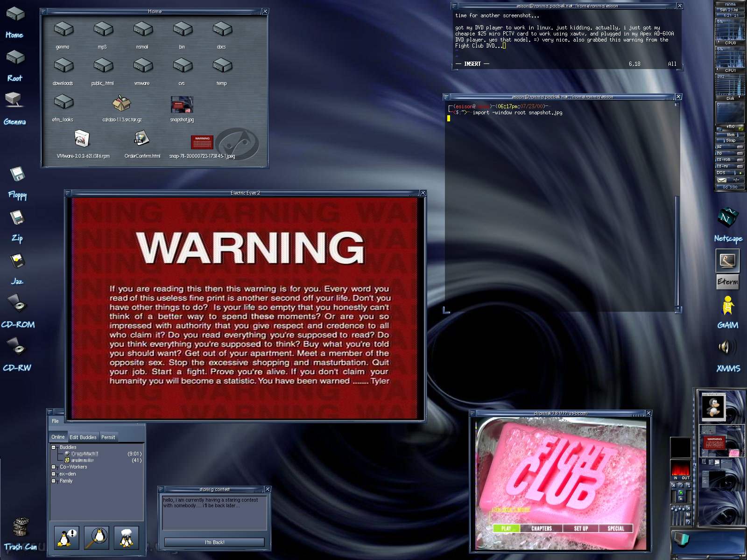Collapse the Co-Workers group in buddy list
This screenshot has height=560, width=747.
54,467
